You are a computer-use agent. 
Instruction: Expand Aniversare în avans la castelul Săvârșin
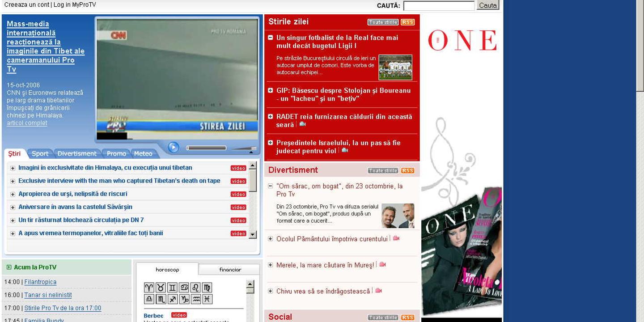(13, 208)
